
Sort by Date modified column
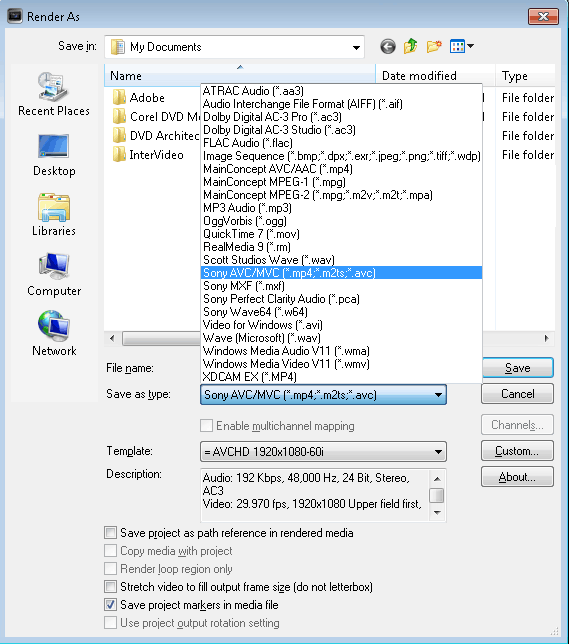coord(435,76)
